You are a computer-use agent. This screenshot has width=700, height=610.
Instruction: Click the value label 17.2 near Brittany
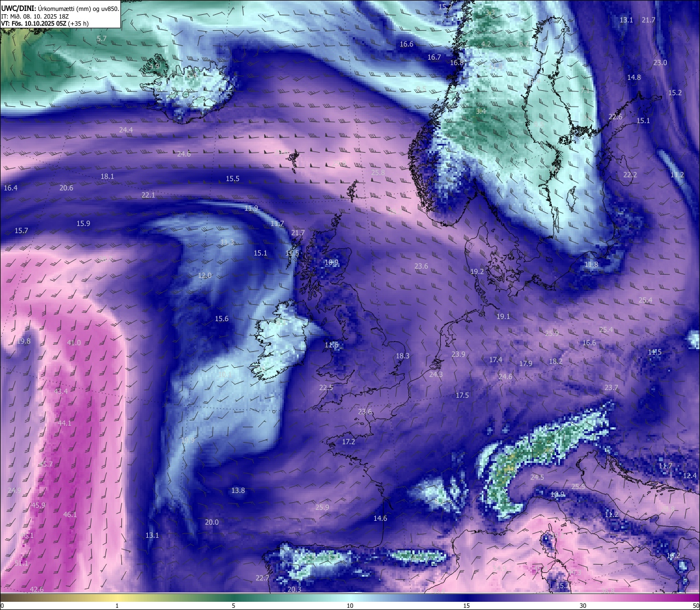[x=348, y=441]
